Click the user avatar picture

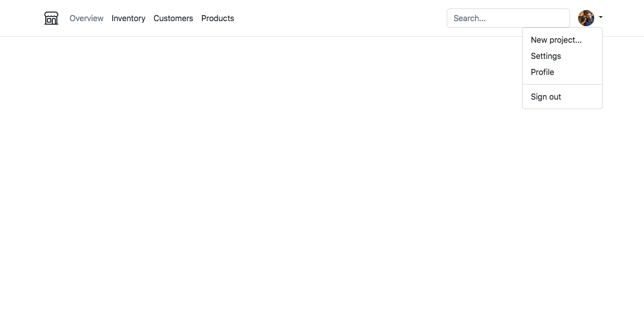pos(586,18)
